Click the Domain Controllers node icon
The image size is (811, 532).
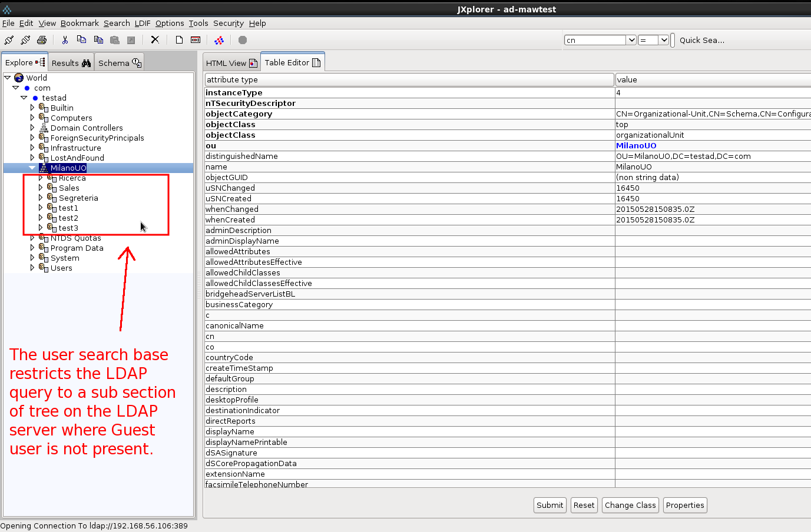tap(44, 128)
